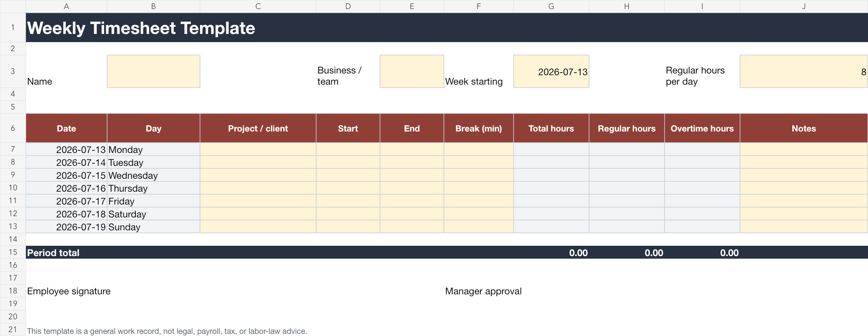Click the Business / team label
The image size is (868, 336).
pos(339,76)
